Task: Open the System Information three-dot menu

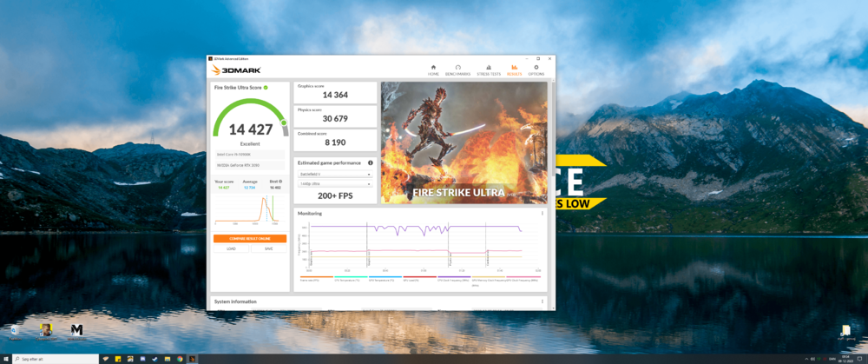Action: pos(542,301)
